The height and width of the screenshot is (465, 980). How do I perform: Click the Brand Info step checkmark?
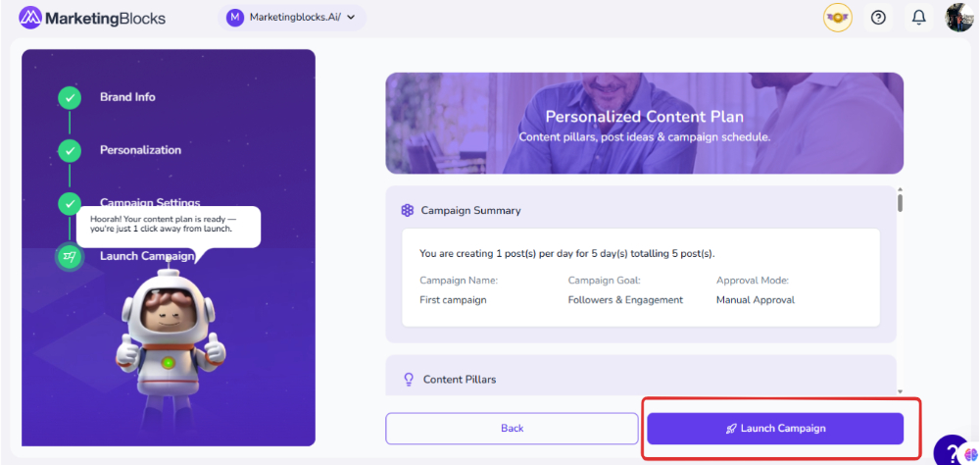tap(70, 97)
